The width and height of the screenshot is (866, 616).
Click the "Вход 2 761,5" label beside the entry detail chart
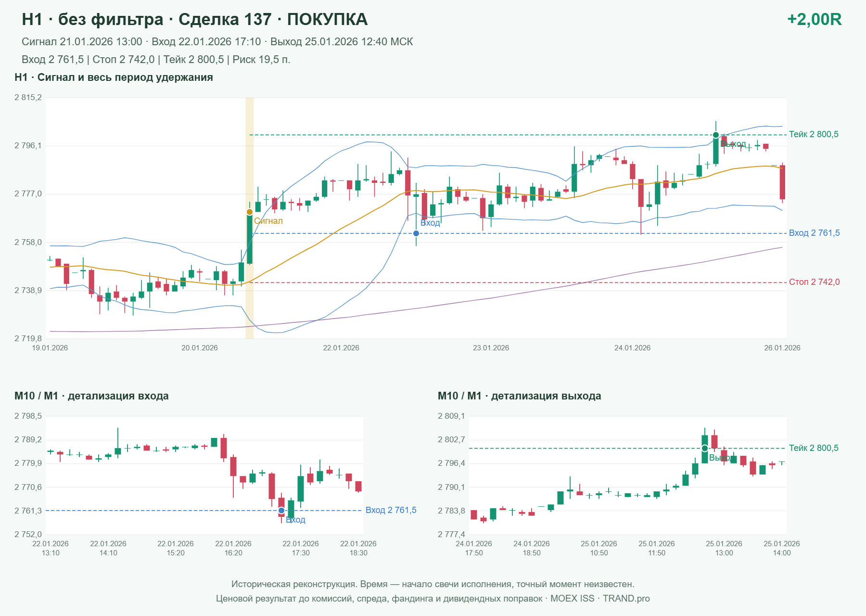click(391, 510)
